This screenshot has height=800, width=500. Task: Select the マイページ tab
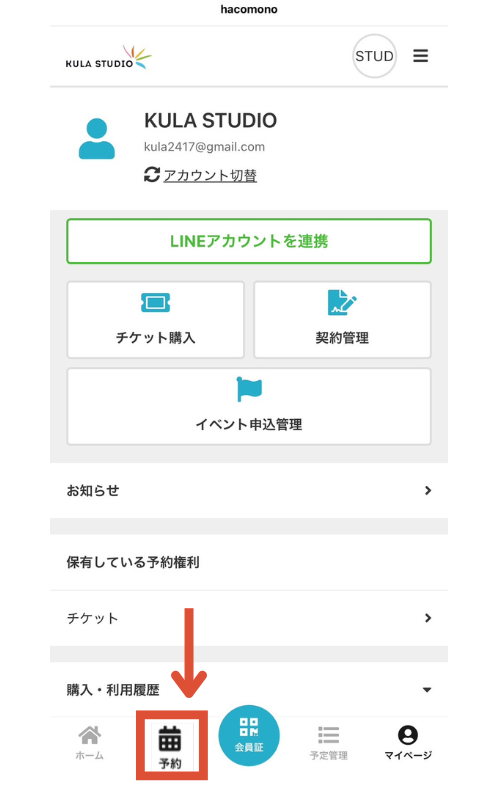[408, 743]
